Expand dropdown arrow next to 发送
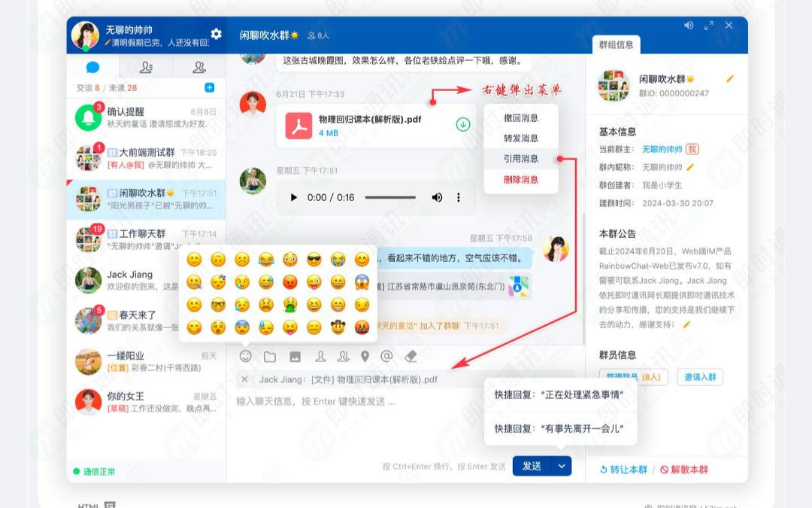Image resolution: width=812 pixels, height=508 pixels. pyautogui.click(x=562, y=466)
